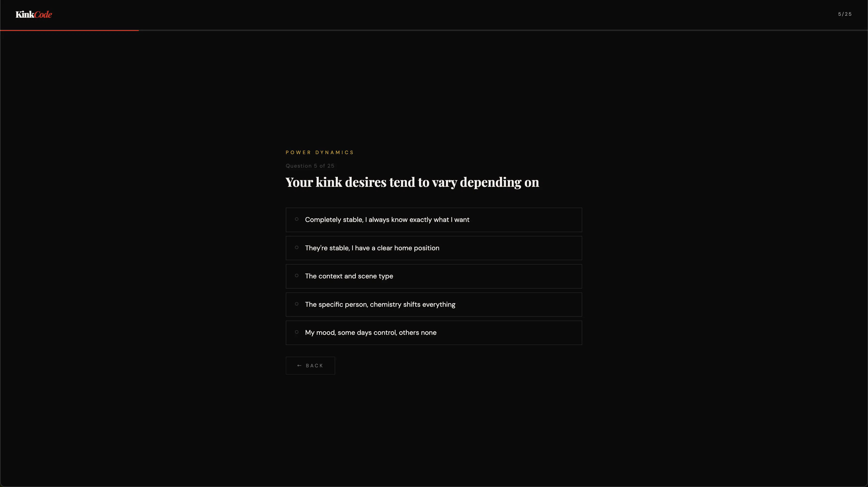868x487 pixels.
Task: Choose 'They're stable, I have a clear home position'
Action: (434, 248)
